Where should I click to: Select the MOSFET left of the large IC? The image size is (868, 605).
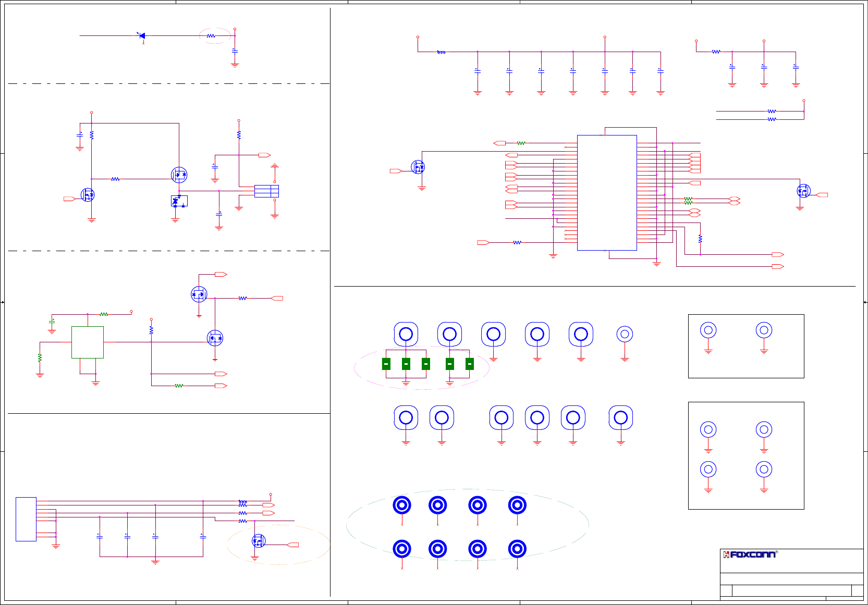418,167
